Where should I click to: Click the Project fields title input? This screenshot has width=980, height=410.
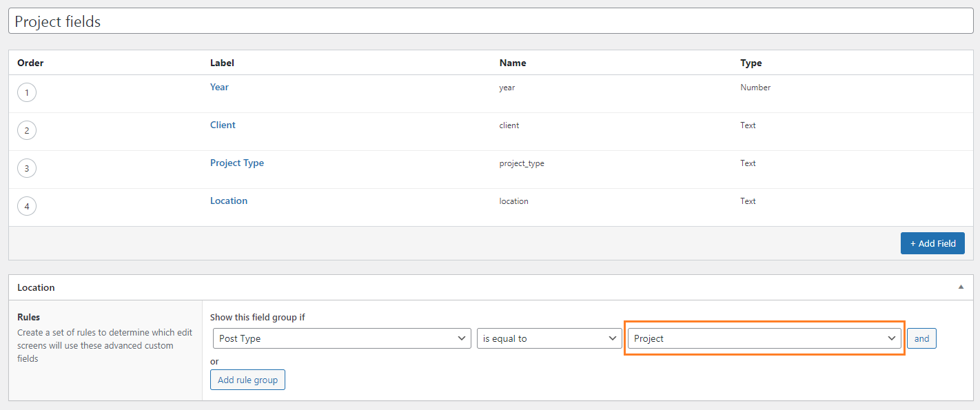click(x=491, y=21)
